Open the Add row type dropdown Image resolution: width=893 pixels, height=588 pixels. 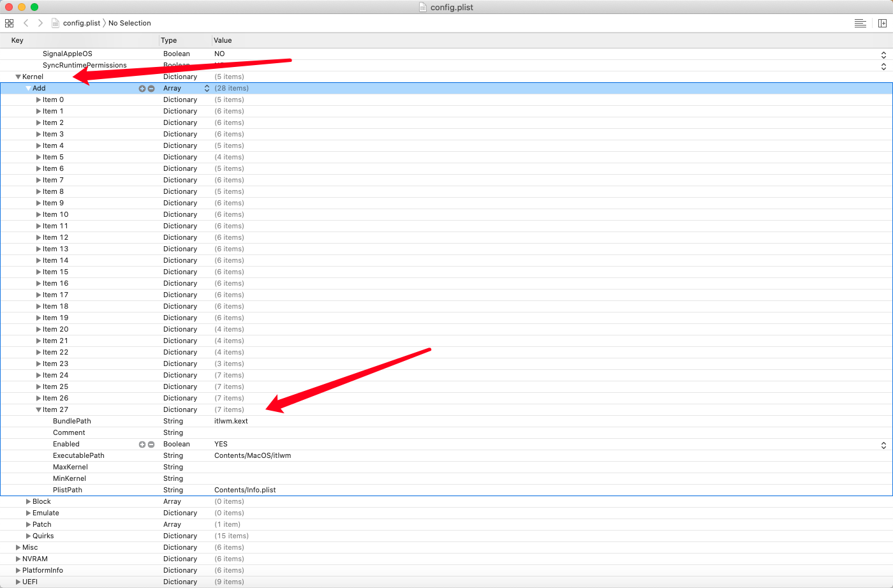206,88
